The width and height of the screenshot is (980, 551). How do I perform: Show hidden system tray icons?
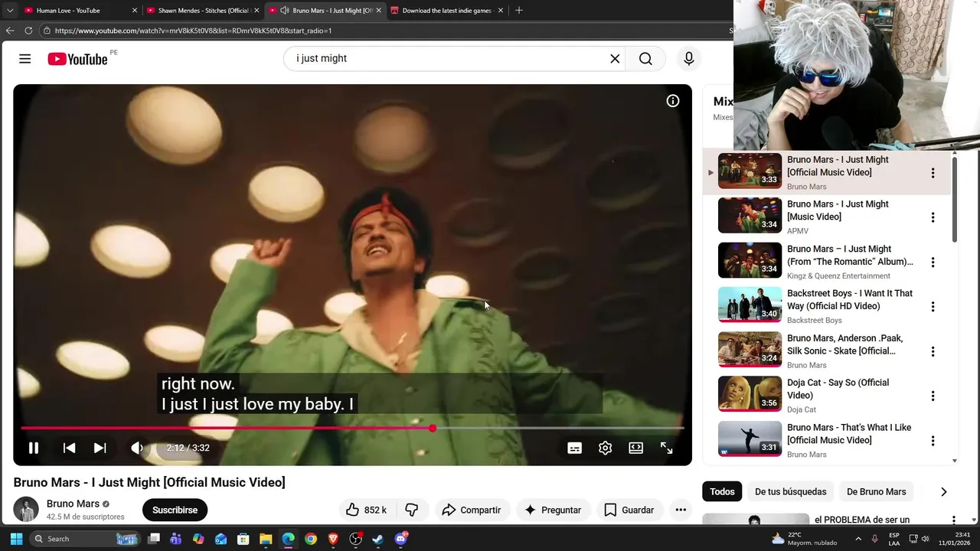click(x=858, y=539)
